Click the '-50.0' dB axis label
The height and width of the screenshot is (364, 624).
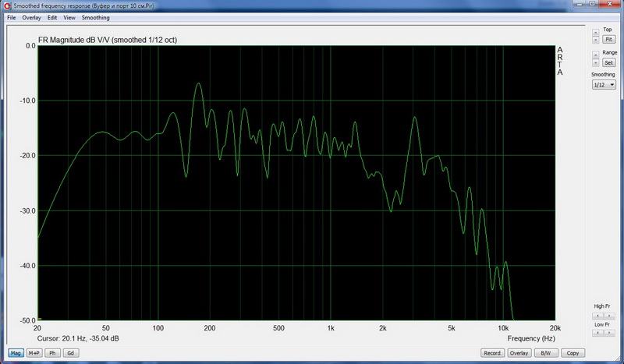click(28, 320)
